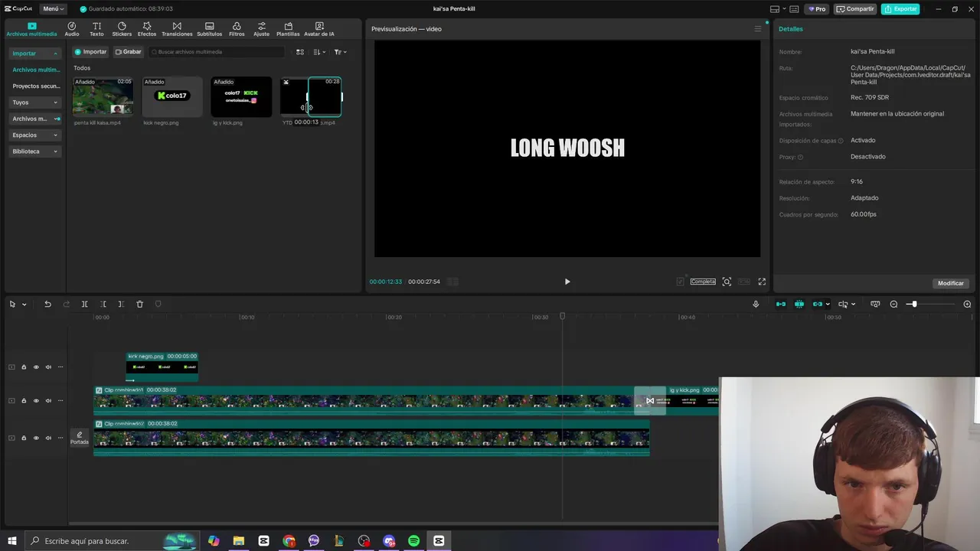Click the zoom in timeline magnifier

(x=967, y=304)
